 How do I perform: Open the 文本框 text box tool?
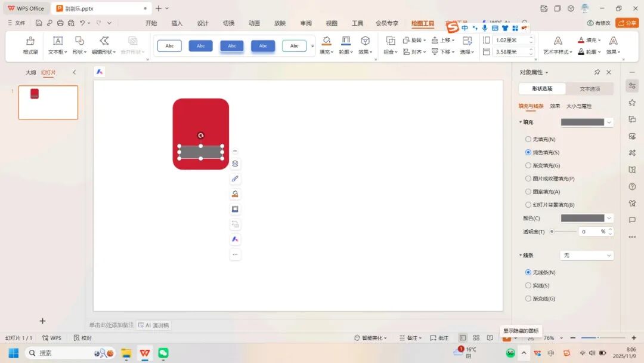[57, 46]
